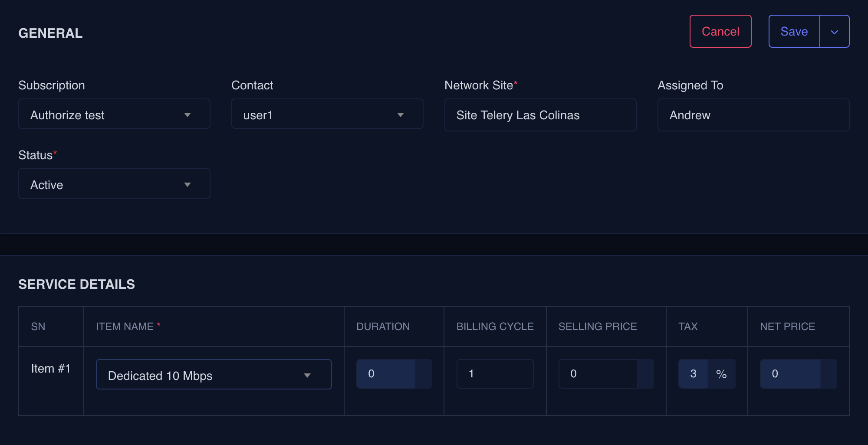868x445 pixels.
Task: Click the Duration spinner control
Action: point(423,374)
